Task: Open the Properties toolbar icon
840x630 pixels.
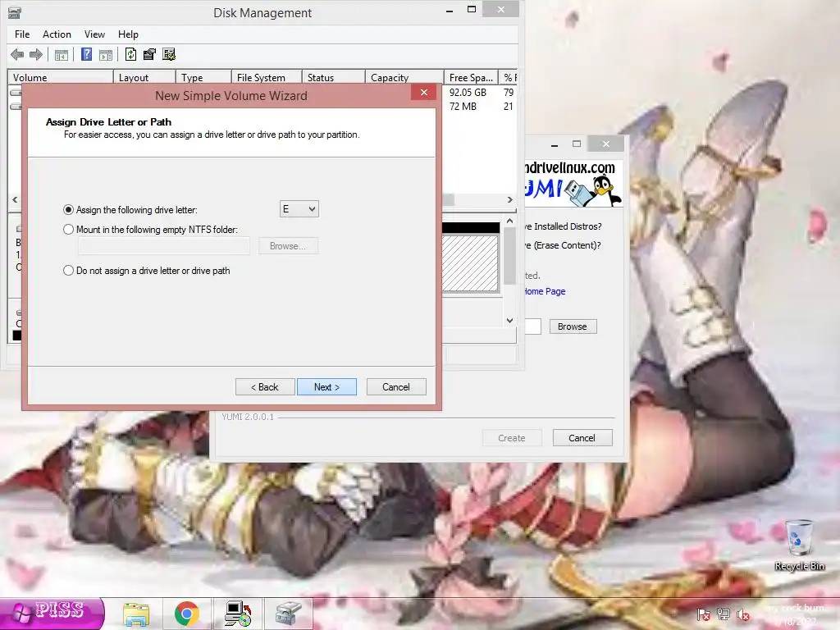Action: [149, 55]
